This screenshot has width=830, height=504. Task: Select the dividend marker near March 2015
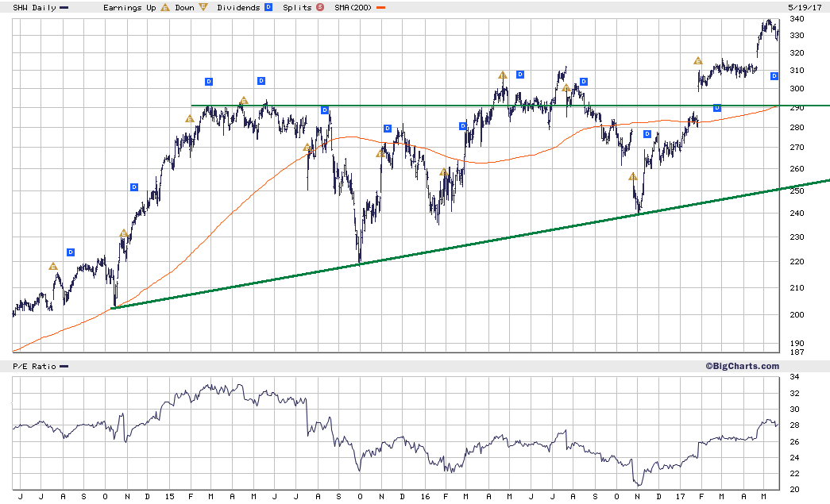(209, 82)
